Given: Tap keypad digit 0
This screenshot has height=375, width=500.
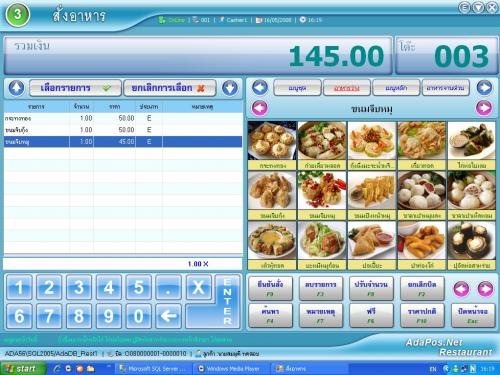Looking at the screenshot, I should 138,316.
